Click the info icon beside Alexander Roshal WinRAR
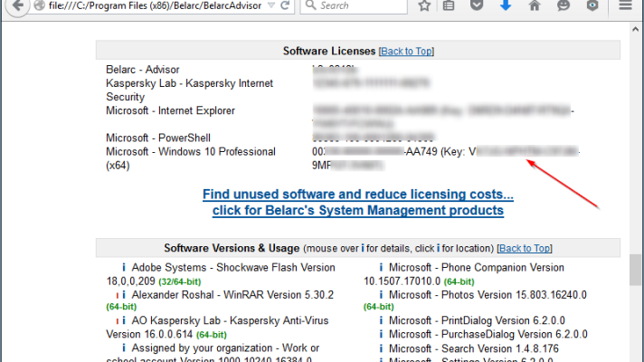Viewport: 644px width, 362px height. 123,294
